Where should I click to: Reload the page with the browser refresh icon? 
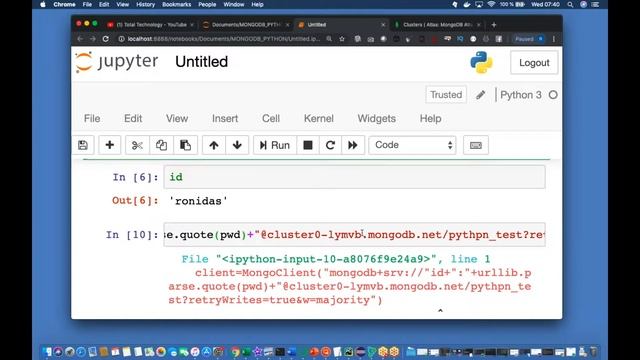click(106, 39)
